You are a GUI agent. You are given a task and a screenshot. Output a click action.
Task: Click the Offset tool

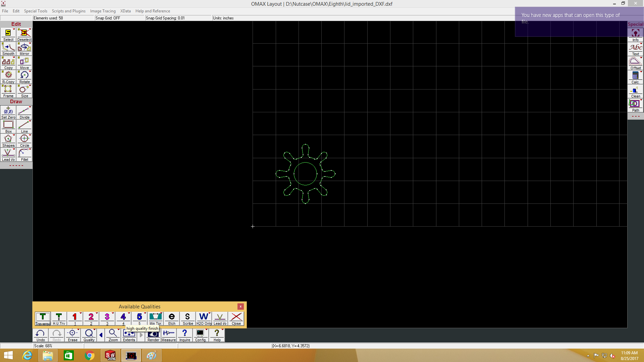pos(635,63)
